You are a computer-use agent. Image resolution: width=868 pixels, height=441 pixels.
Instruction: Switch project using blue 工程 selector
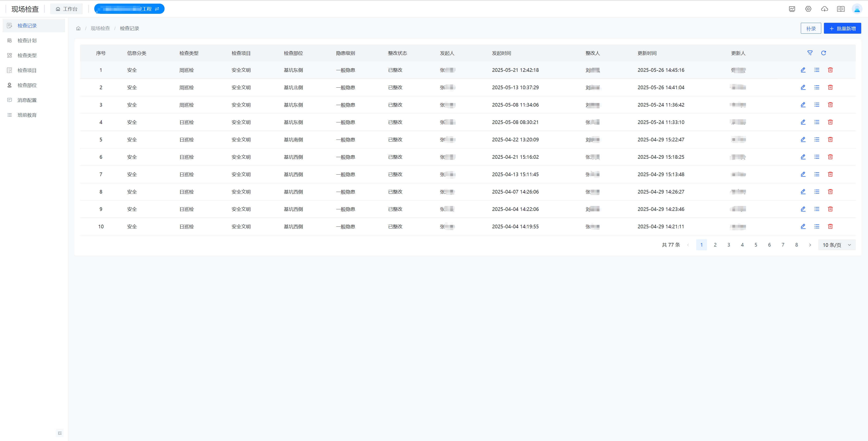(129, 9)
